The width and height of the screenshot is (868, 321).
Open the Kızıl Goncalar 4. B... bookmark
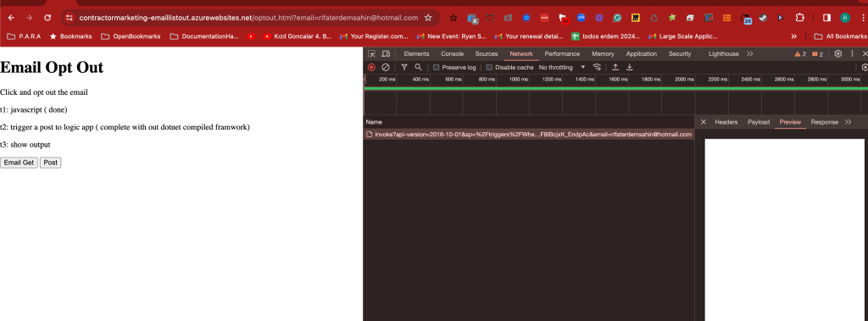298,36
